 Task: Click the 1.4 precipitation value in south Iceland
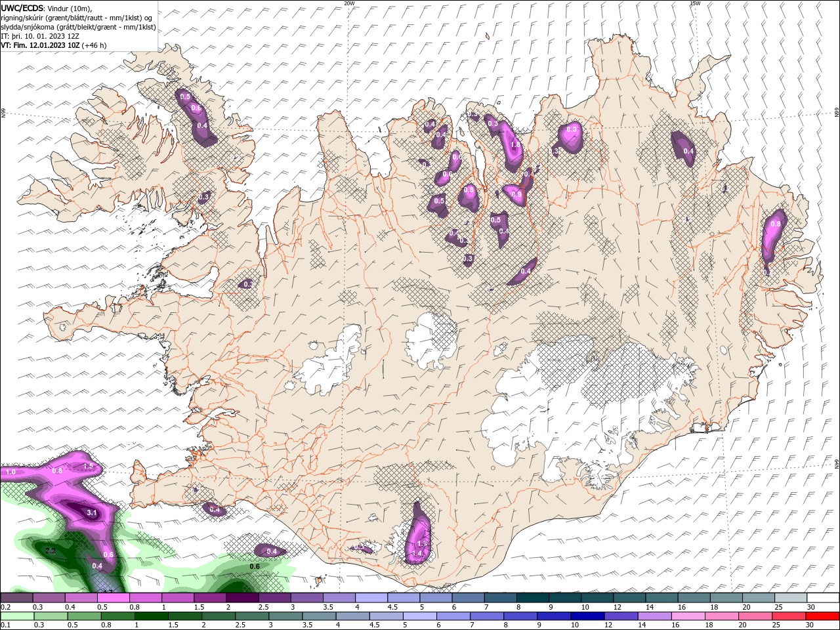click(418, 554)
